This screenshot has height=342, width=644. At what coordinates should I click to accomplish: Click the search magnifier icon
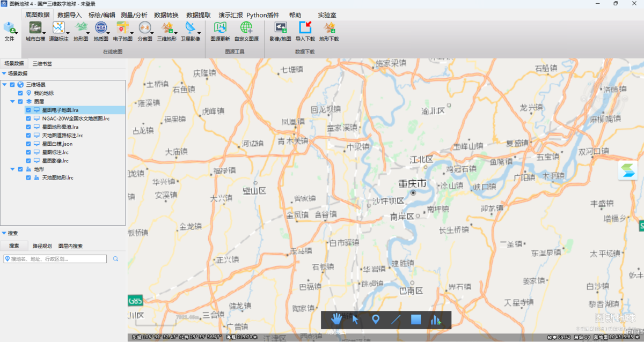[115, 259]
